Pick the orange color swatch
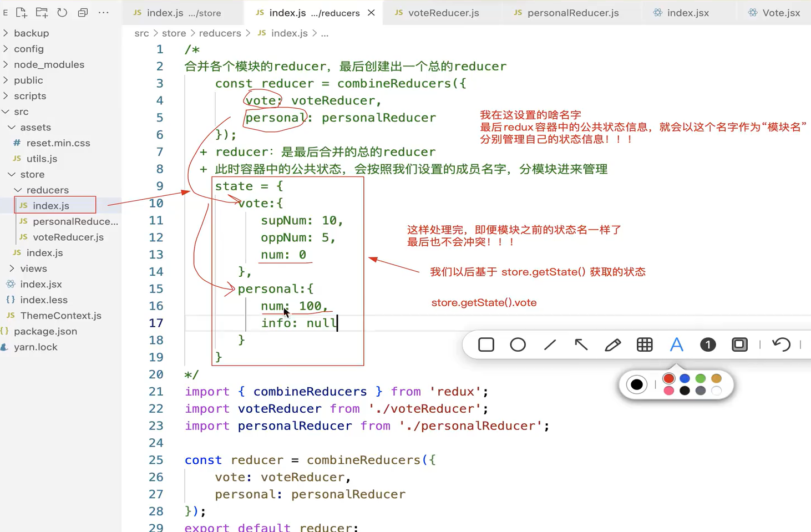 (716, 378)
